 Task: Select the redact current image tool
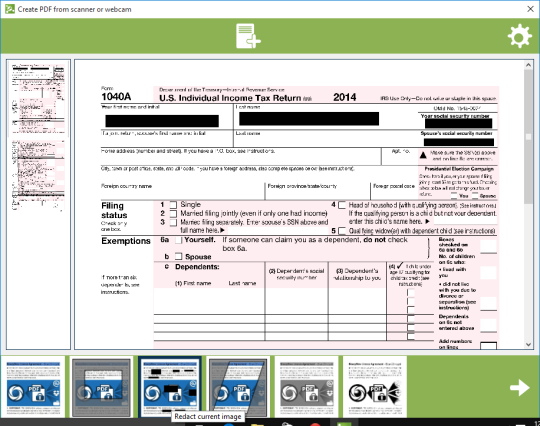169,387
